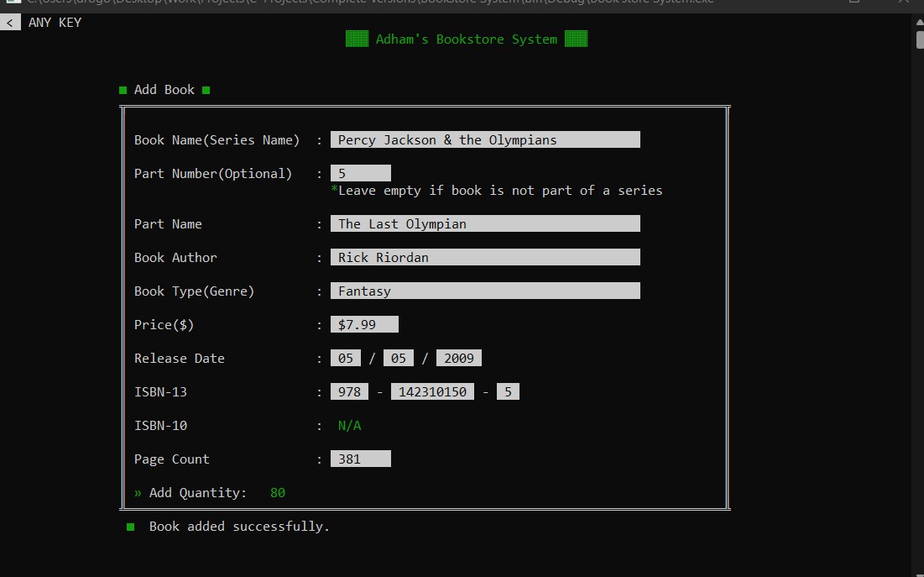Click the Book Type(Genre) label
This screenshot has height=577, width=924.
(x=195, y=291)
